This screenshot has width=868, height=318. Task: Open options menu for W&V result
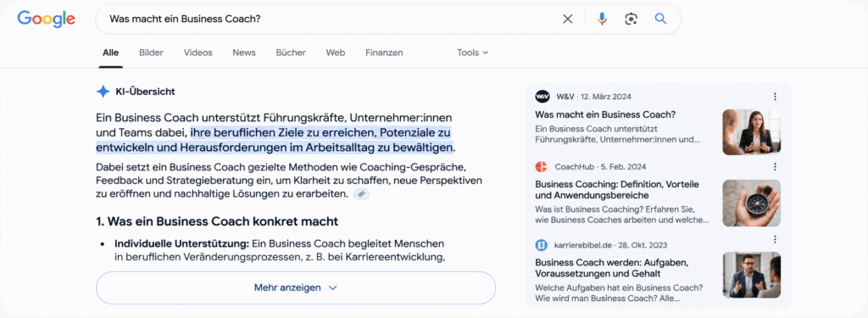(775, 97)
